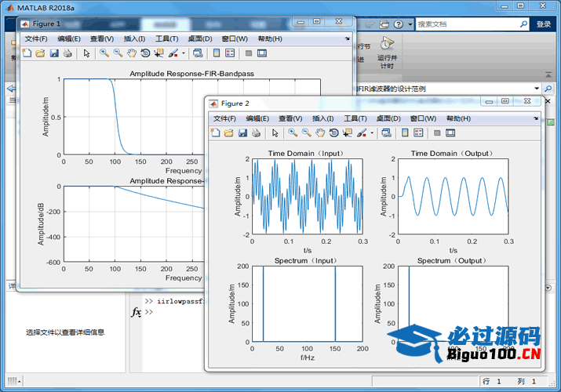Open 文件(F) menu in Figure 2
The width and height of the screenshot is (561, 392).
224,118
